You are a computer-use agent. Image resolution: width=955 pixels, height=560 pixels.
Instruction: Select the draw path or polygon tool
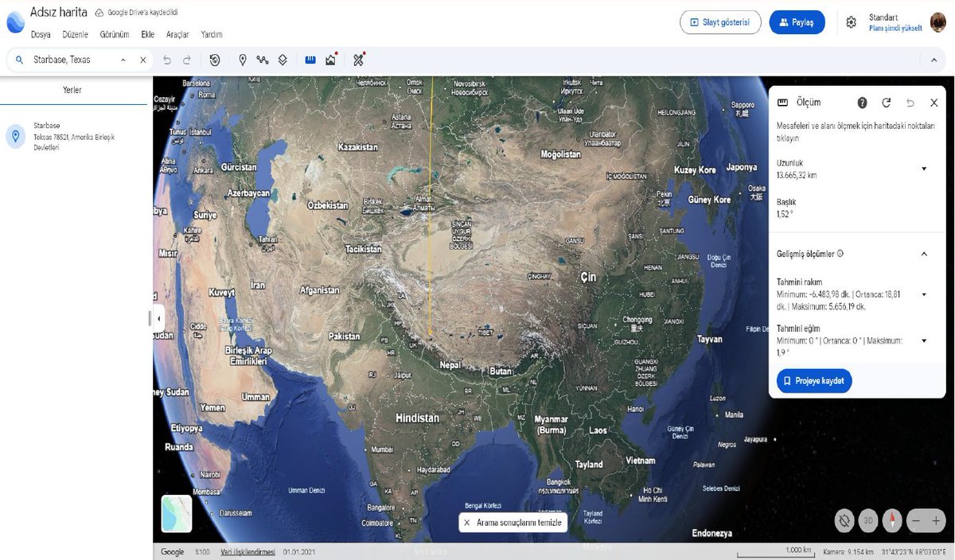tap(262, 60)
